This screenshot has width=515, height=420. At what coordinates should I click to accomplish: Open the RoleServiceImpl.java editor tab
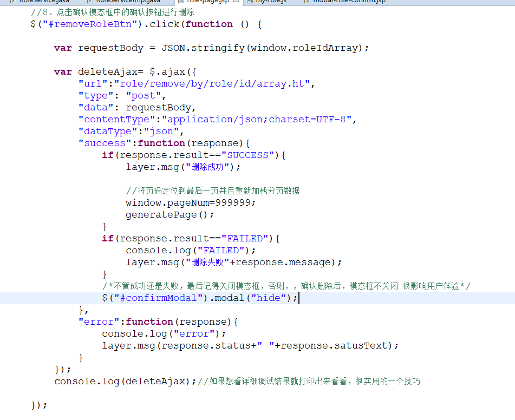pos(124,2)
